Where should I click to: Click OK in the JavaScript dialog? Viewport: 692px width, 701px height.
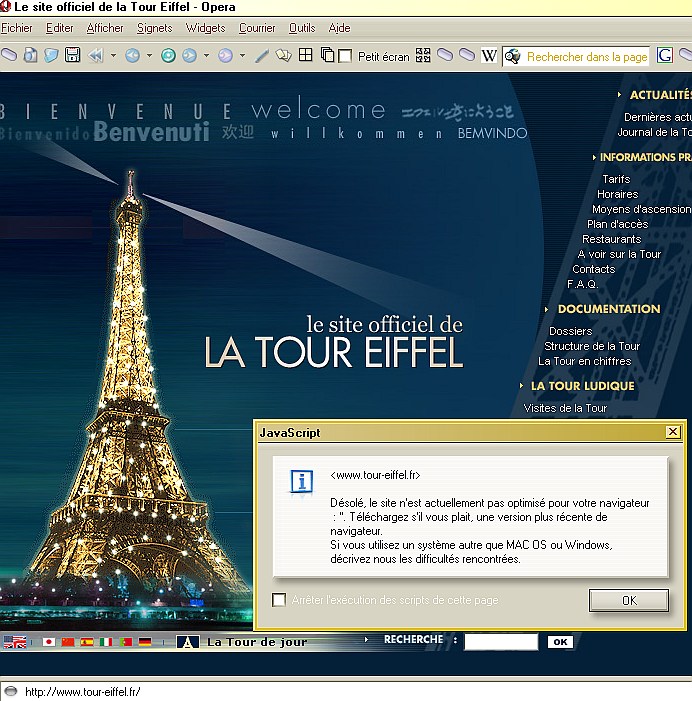point(629,600)
